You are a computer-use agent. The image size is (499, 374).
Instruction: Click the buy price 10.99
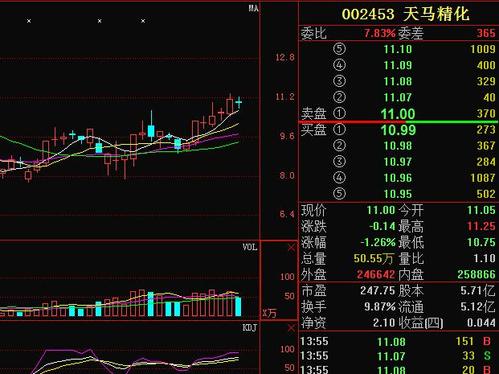coord(398,130)
